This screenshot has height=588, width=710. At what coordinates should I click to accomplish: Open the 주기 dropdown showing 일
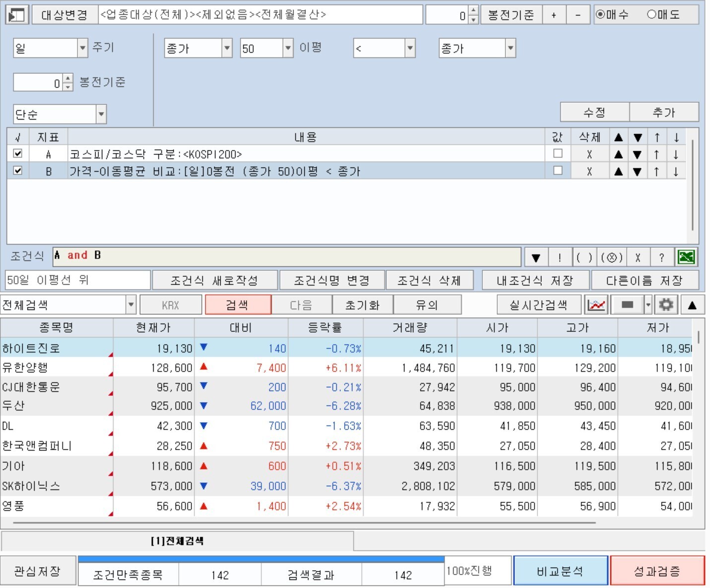[x=82, y=49]
